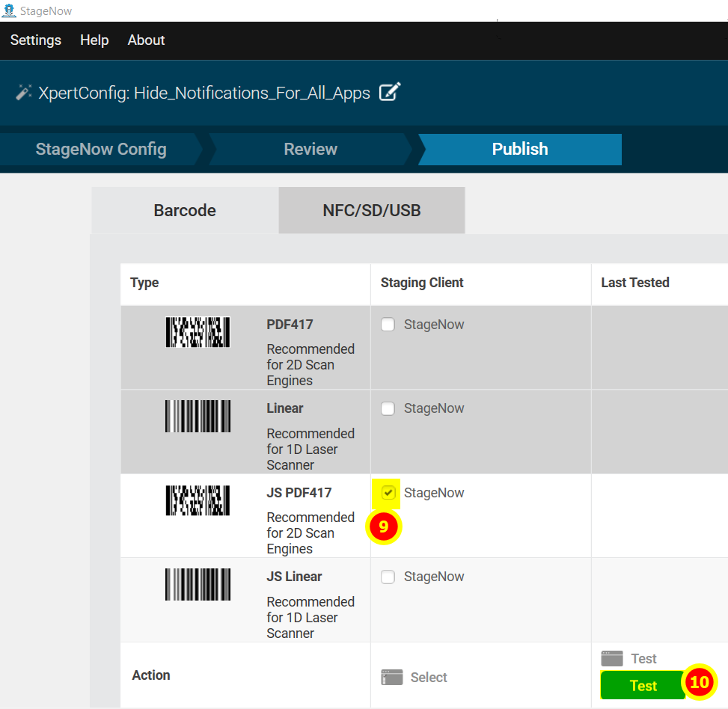The height and width of the screenshot is (709, 728).
Task: Uncheck the JS PDF417 StageNow checkbox
Action: pos(388,493)
